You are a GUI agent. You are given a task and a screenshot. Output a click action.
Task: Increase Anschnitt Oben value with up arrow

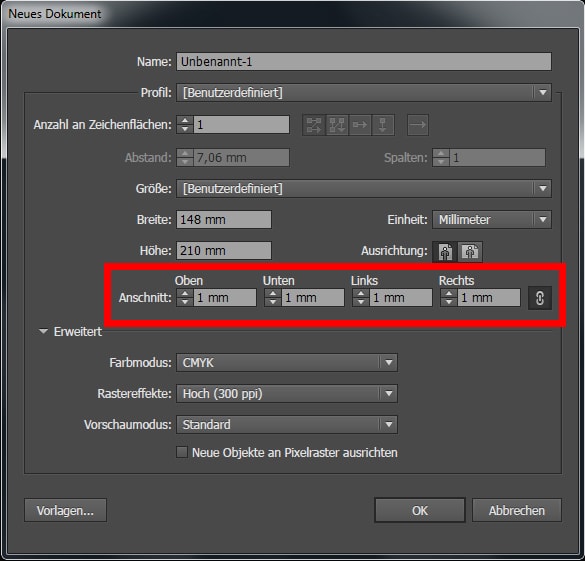185,293
